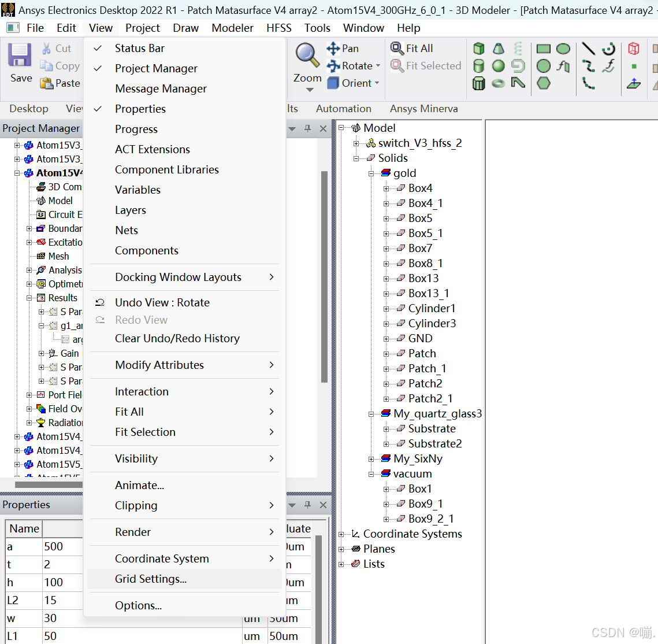
Task: Draw a point with the green dot icon
Action: [634, 66]
